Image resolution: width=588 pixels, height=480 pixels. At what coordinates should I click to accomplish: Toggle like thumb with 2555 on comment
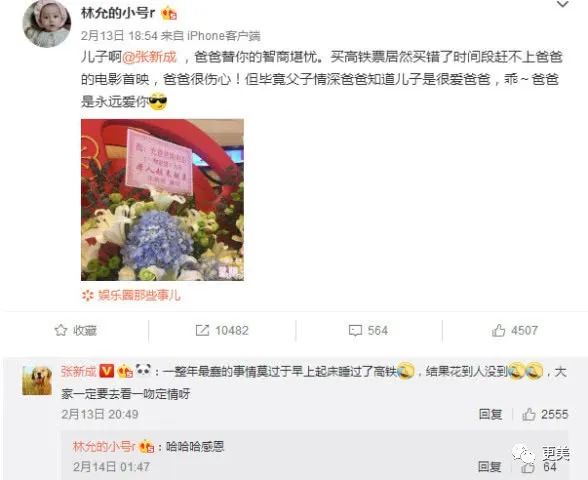click(x=529, y=414)
